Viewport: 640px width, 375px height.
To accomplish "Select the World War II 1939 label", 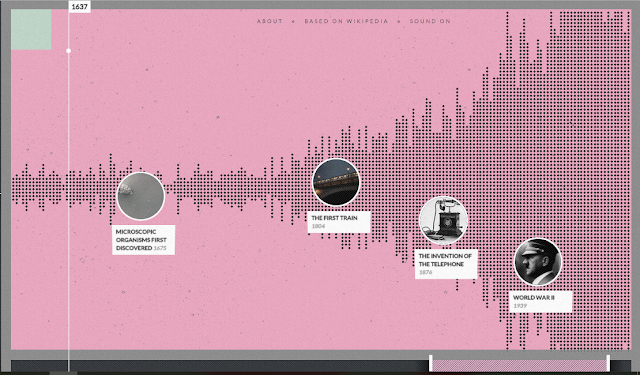I will [540, 302].
